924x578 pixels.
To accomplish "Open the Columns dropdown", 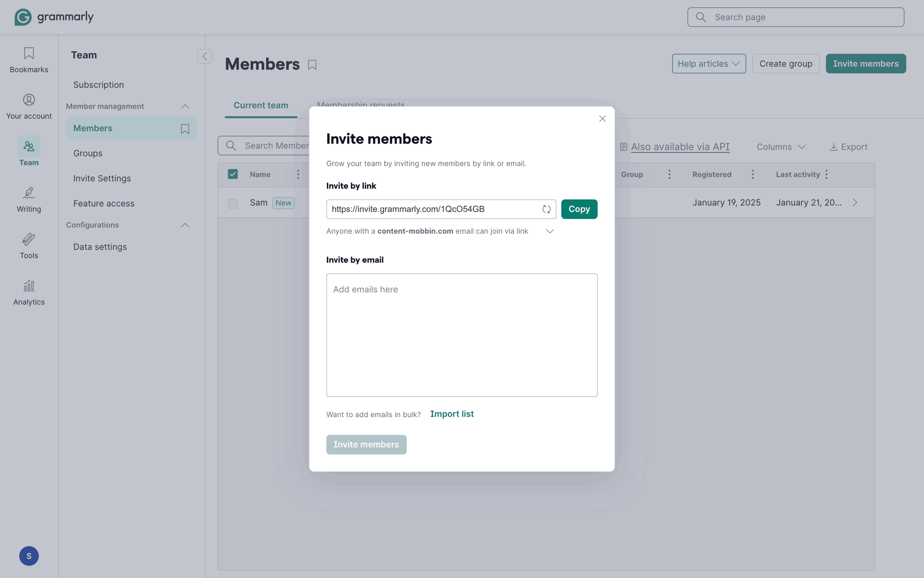I will 781,147.
